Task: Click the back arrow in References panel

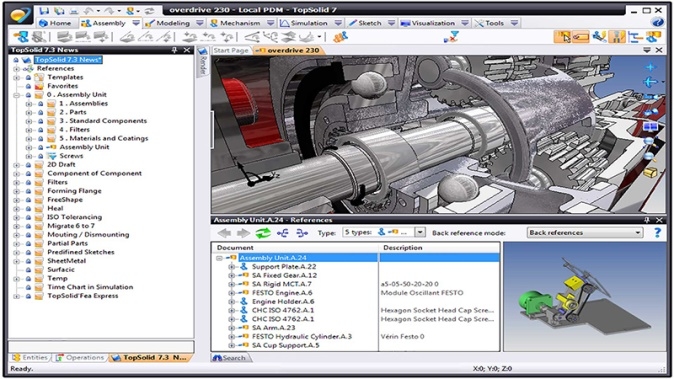Action: point(224,233)
